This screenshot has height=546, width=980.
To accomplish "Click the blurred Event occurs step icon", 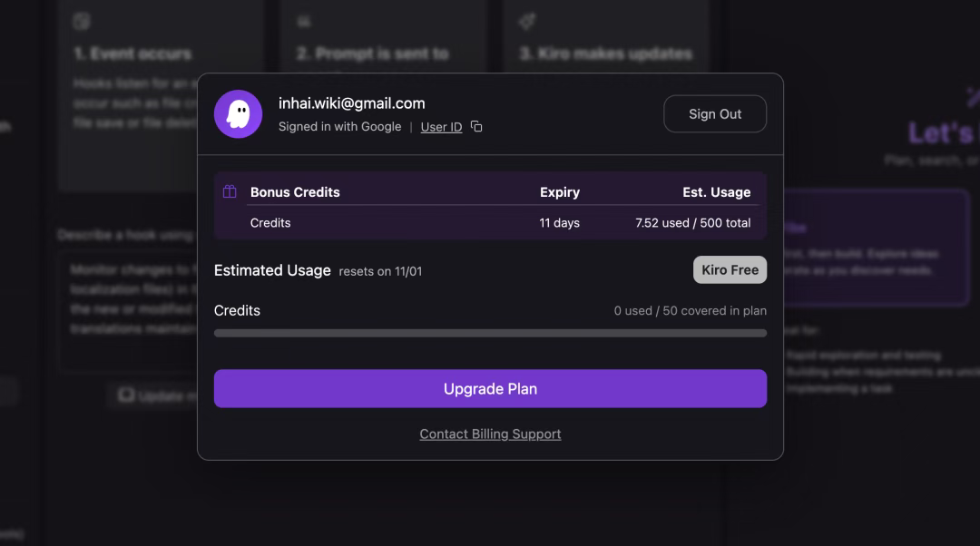I will (x=82, y=21).
